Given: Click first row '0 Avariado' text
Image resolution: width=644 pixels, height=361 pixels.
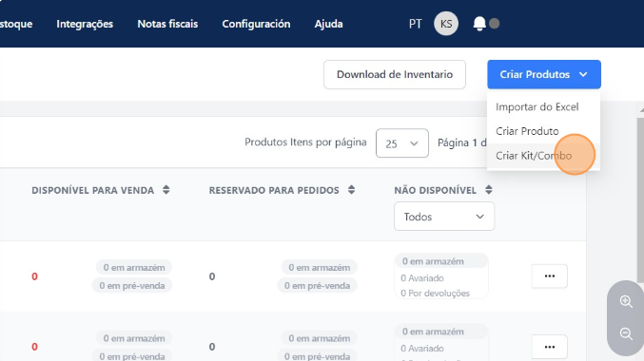Looking at the screenshot, I should (x=422, y=278).
